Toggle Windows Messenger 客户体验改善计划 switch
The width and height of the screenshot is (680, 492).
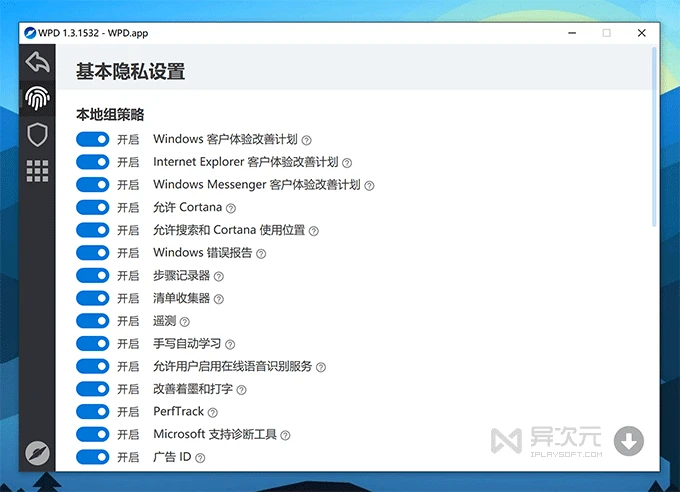pyautogui.click(x=92, y=185)
